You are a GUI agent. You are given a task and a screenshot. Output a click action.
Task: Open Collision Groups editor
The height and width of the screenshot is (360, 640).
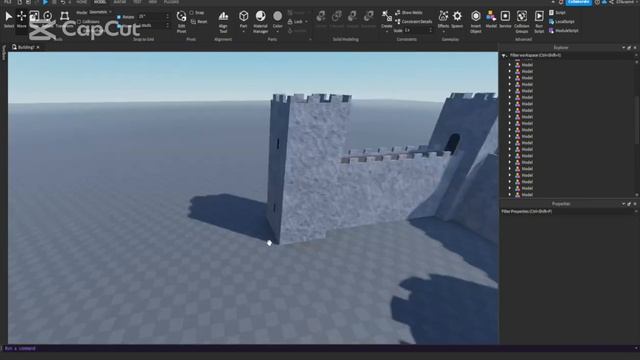point(522,22)
